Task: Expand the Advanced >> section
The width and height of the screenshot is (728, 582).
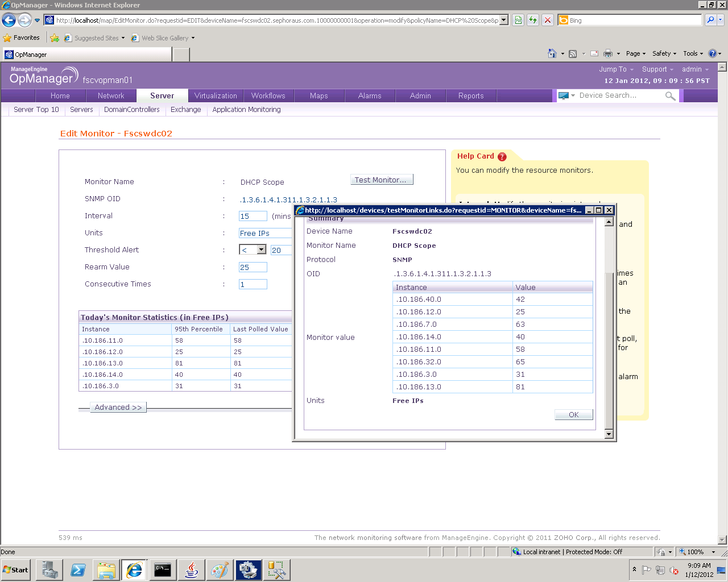Action: point(118,408)
